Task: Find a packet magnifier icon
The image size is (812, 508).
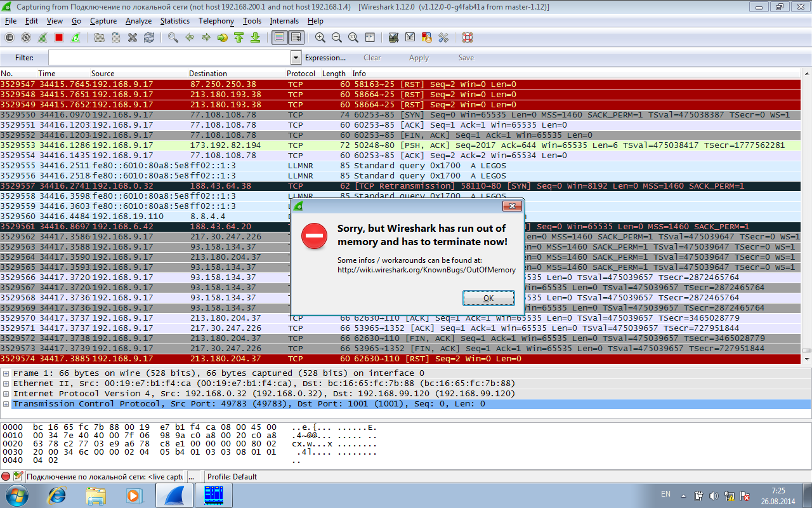Action: (173, 37)
